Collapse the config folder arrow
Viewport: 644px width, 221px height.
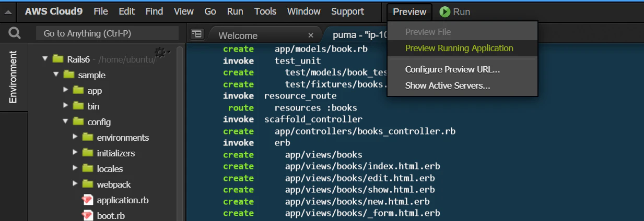point(65,121)
